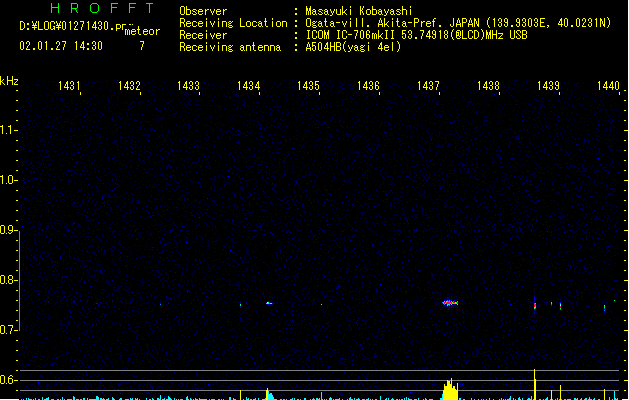
Task: Click the kHz axis unit label
Action: [x=9, y=81]
